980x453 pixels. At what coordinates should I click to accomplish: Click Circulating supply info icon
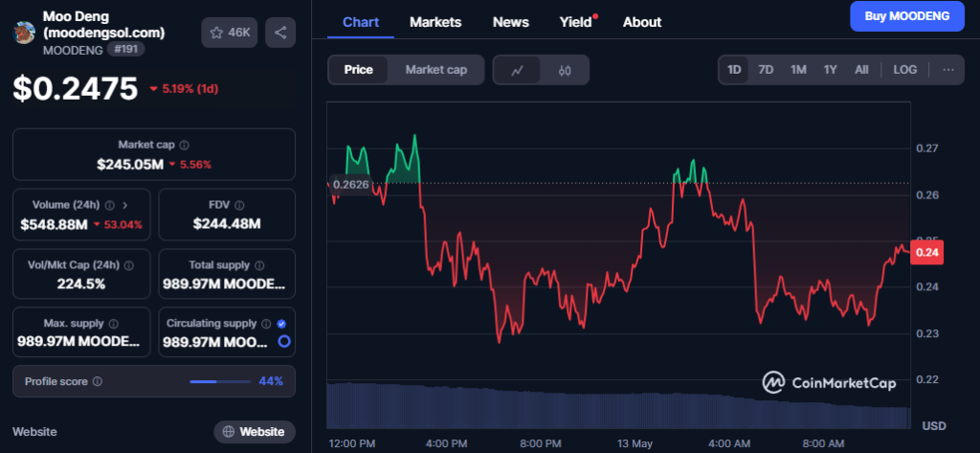(x=266, y=324)
